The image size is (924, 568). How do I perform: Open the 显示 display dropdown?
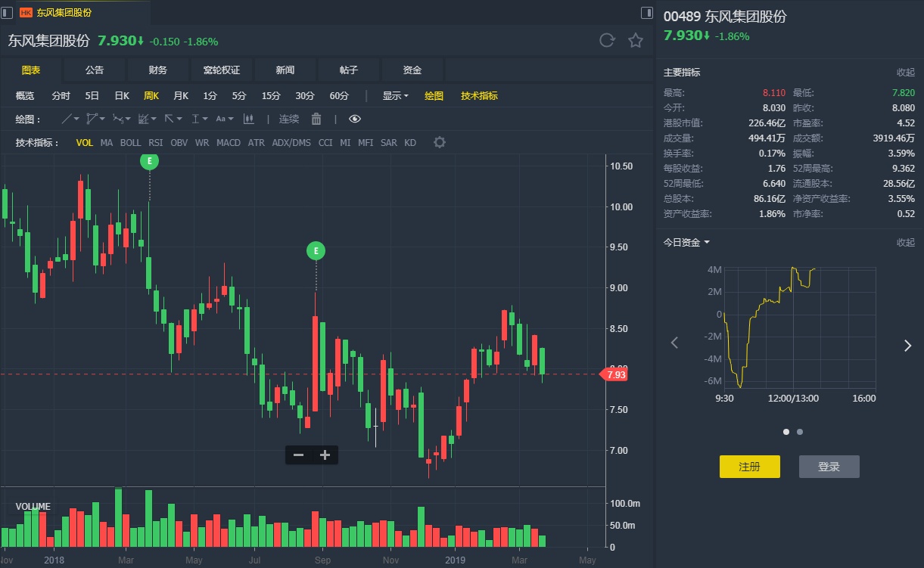(x=395, y=96)
